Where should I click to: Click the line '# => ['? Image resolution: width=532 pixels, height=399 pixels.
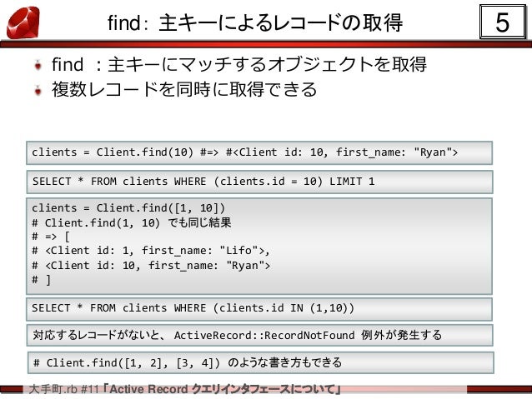51,237
